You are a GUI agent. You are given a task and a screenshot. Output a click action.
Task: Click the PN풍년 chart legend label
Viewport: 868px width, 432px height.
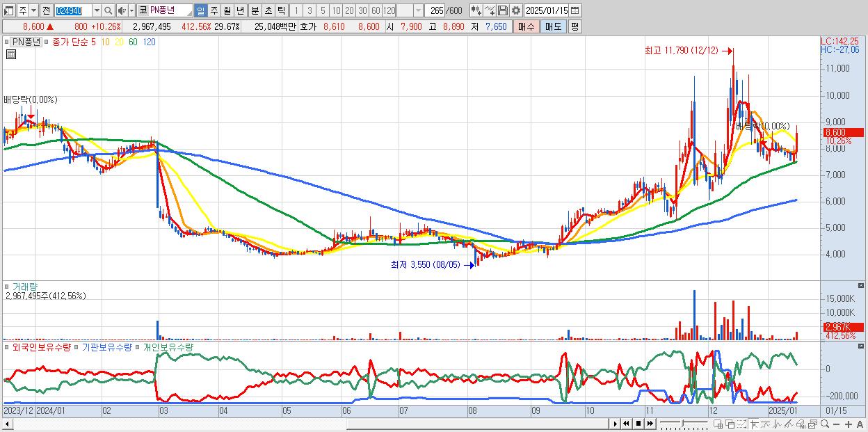tap(27, 42)
